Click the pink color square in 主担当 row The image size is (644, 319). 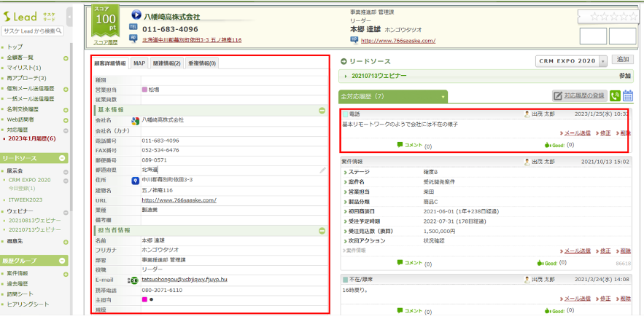[144, 299]
